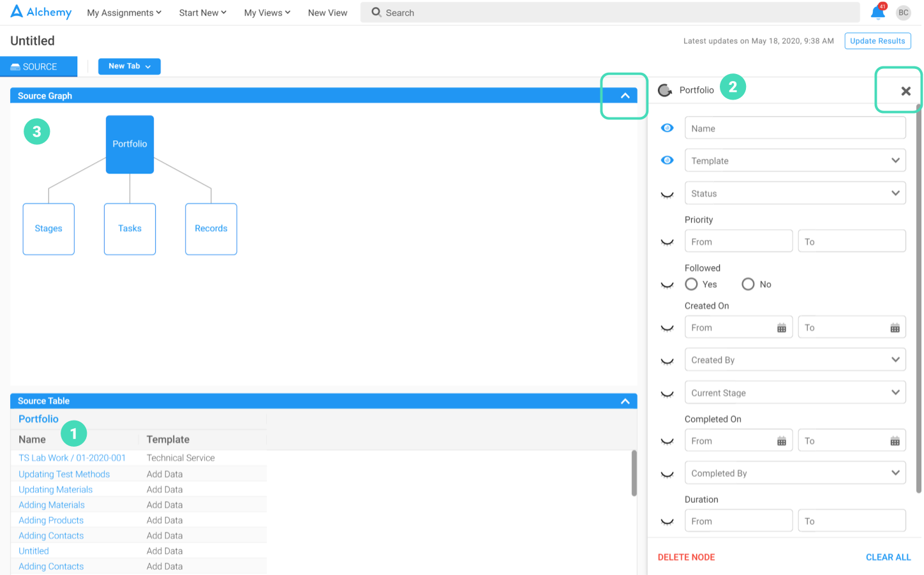Image resolution: width=924 pixels, height=575 pixels.
Task: Open My Assignments menu
Action: coord(124,13)
